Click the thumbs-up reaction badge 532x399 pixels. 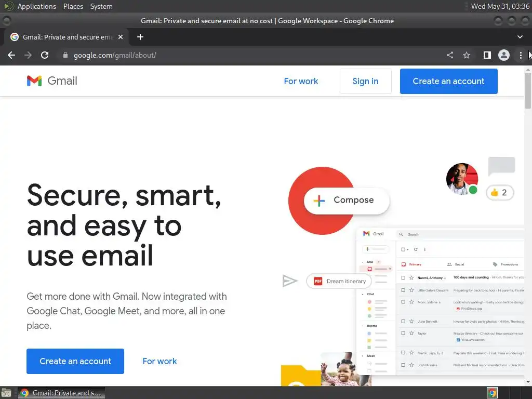coord(500,193)
